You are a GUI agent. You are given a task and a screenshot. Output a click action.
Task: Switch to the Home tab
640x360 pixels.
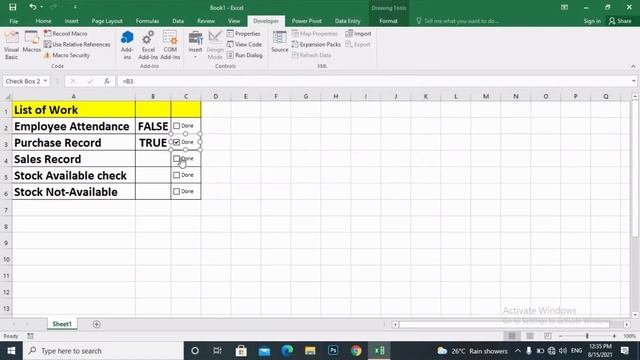43,21
